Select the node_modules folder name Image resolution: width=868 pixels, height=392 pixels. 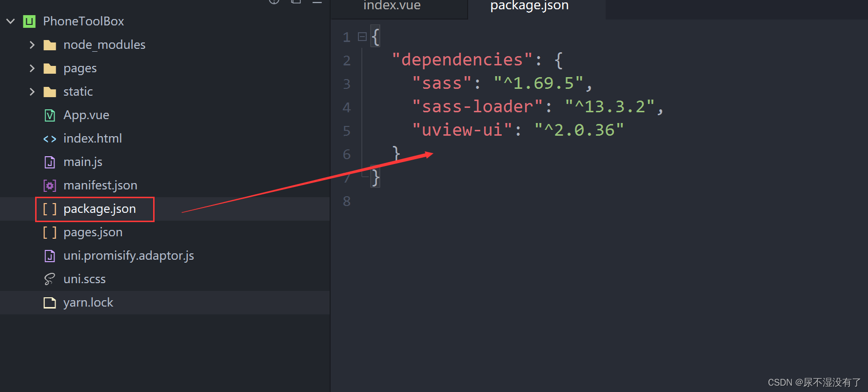click(104, 45)
